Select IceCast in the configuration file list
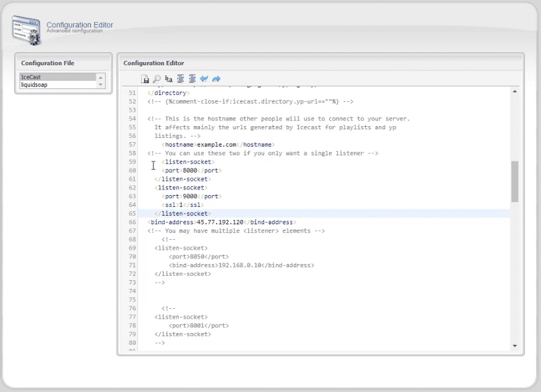The width and height of the screenshot is (541, 392). pyautogui.click(x=58, y=77)
